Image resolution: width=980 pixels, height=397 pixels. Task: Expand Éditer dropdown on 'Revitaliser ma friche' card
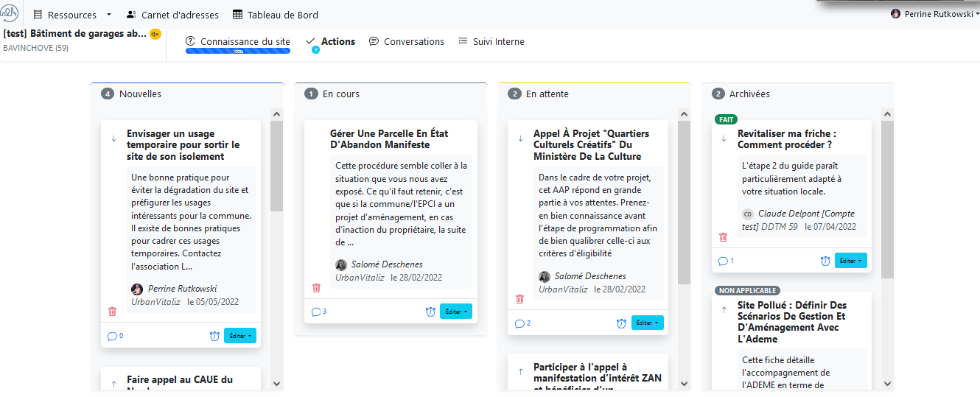851,261
